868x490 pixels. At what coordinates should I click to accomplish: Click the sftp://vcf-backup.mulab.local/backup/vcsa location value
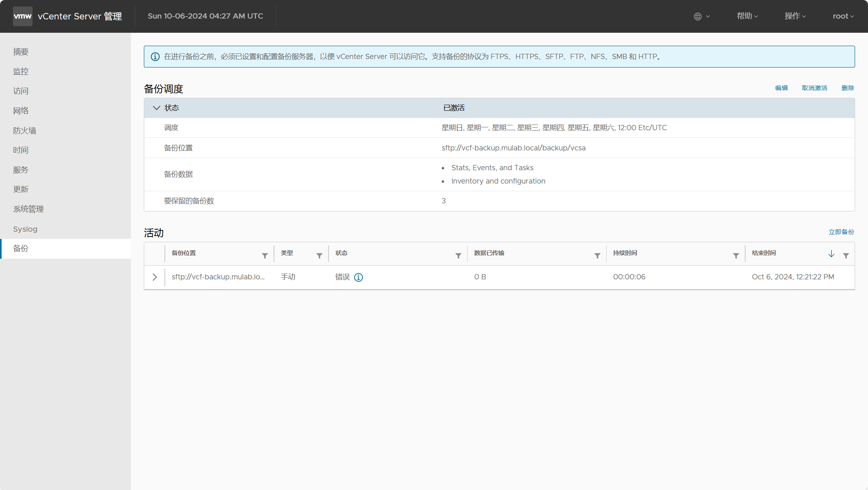point(514,148)
